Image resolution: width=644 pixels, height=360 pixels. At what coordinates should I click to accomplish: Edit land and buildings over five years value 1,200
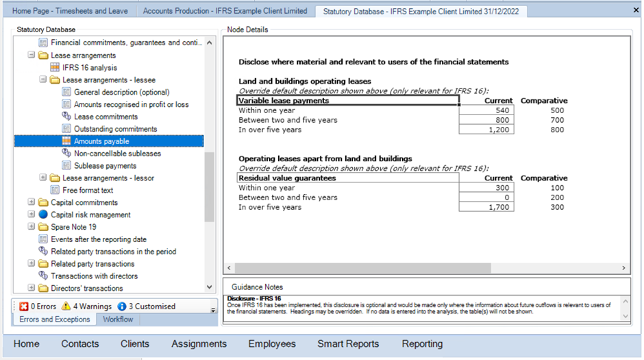(486, 130)
